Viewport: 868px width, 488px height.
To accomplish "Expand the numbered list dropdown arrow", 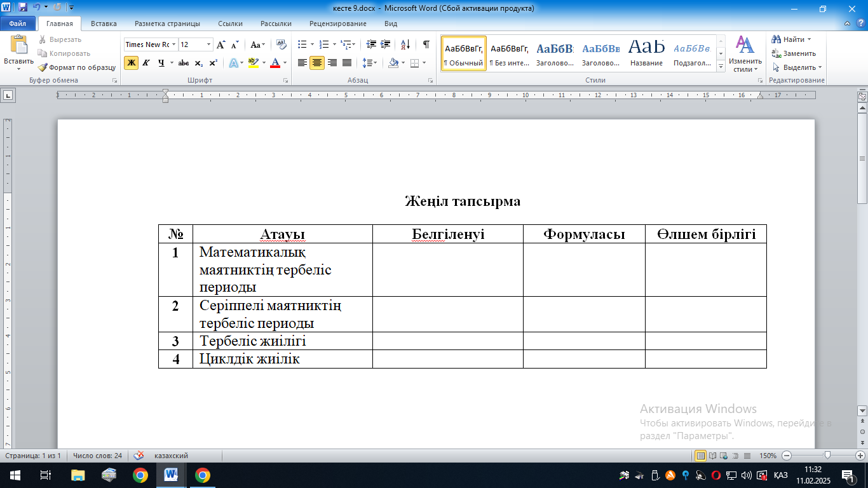I will pos(334,44).
